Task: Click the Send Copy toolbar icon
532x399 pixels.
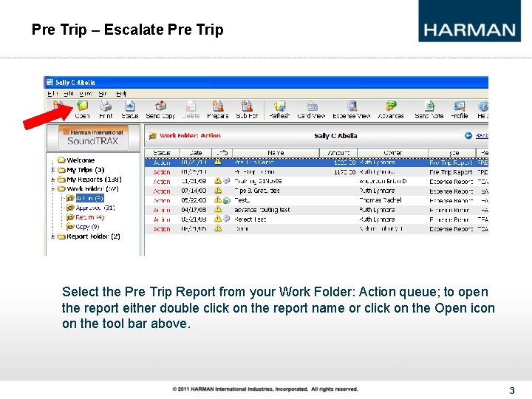Action: pos(160,106)
